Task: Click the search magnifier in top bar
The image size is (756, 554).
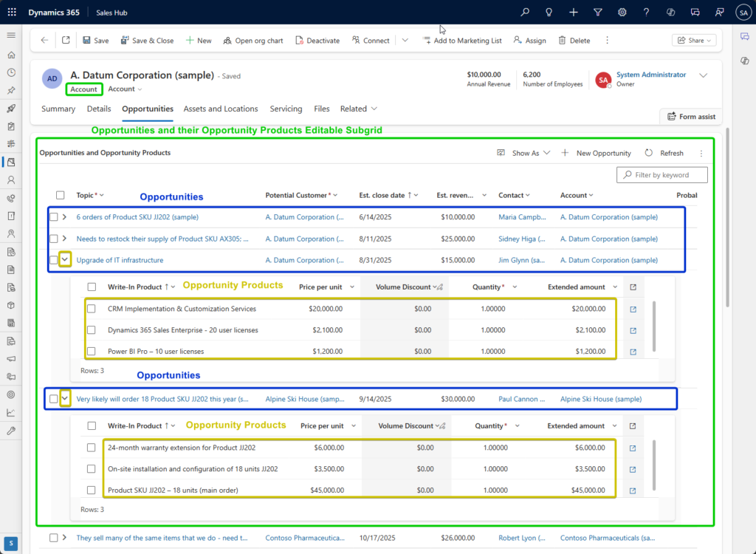Action: click(525, 13)
